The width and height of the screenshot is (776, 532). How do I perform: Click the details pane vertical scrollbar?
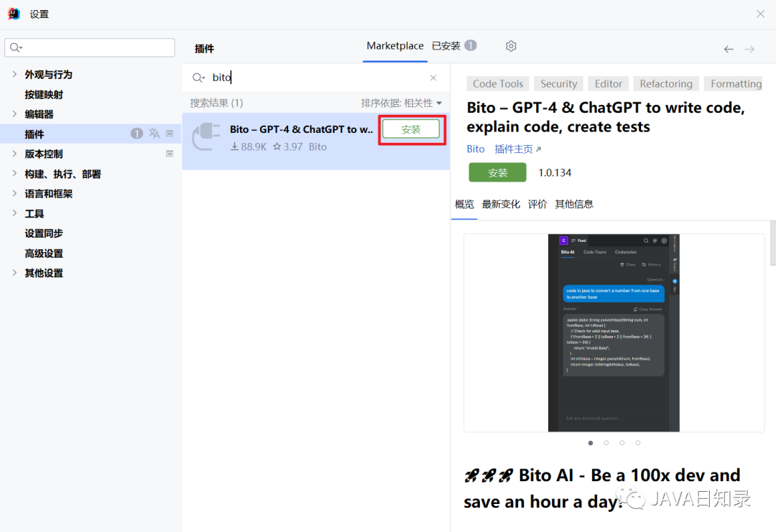point(773,243)
